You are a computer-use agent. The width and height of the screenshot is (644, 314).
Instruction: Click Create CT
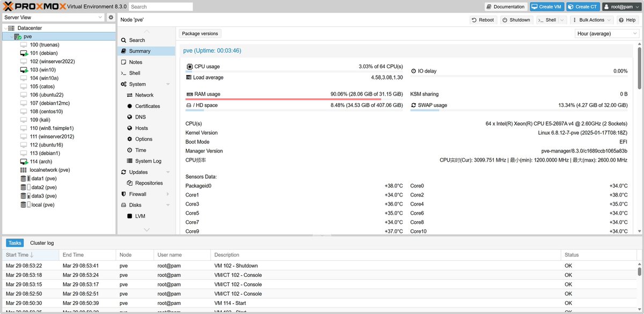[x=583, y=6]
